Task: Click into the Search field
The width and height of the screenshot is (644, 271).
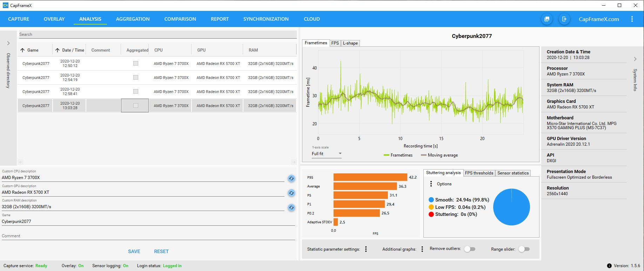Action: (x=157, y=34)
